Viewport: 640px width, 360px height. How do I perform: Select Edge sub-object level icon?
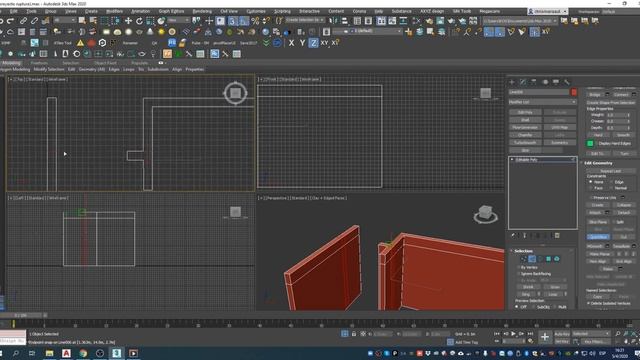(x=532, y=259)
